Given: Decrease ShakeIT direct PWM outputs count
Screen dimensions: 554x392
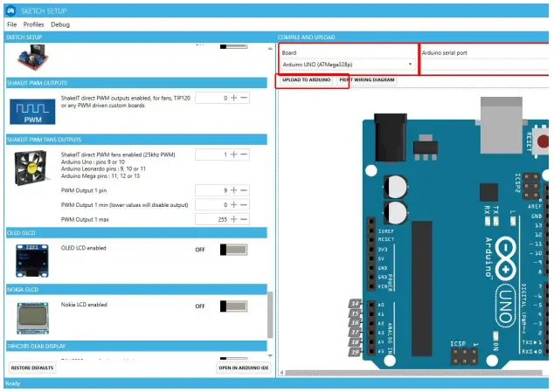Looking at the screenshot, I should click(244, 98).
